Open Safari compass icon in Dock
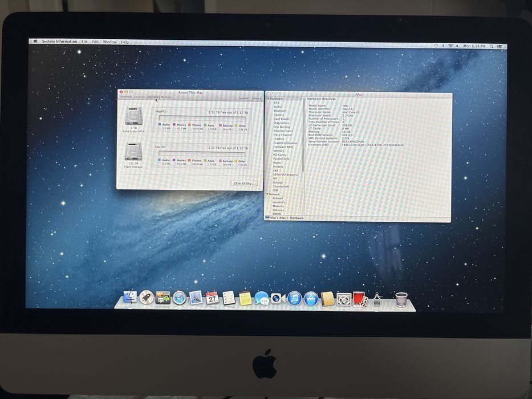Image resolution: width=532 pixels, height=399 pixels. [x=179, y=298]
